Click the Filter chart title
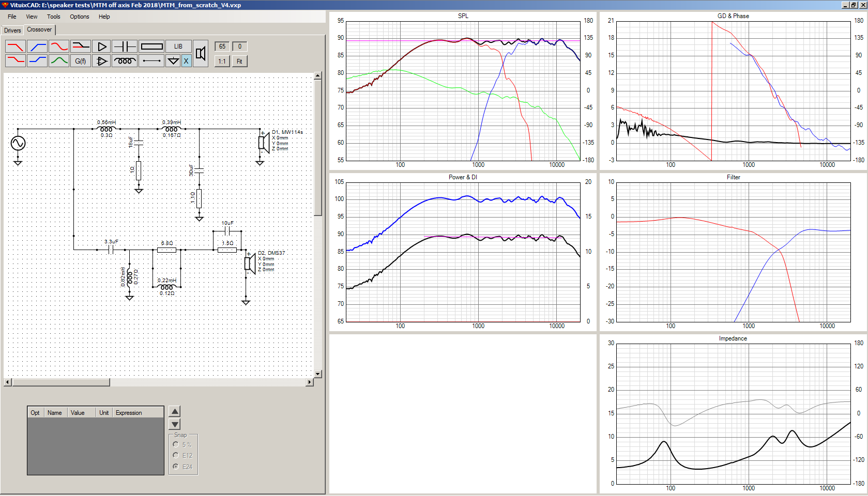 [734, 177]
